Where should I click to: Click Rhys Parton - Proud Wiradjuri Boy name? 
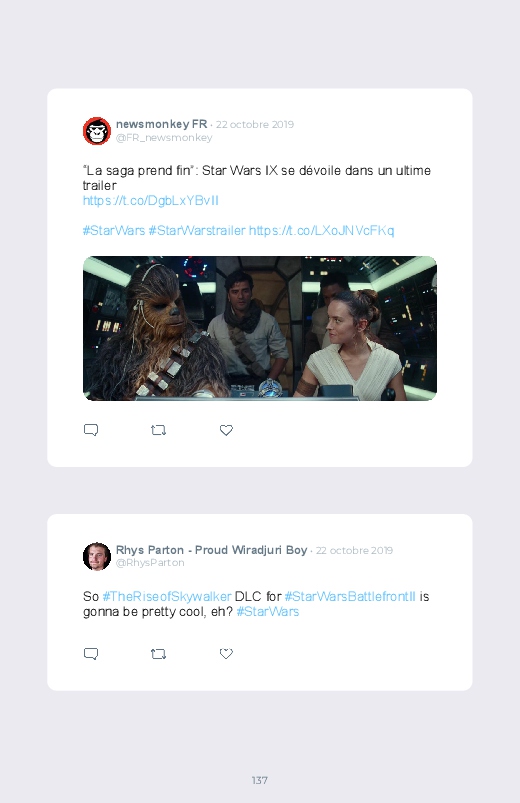tap(212, 550)
